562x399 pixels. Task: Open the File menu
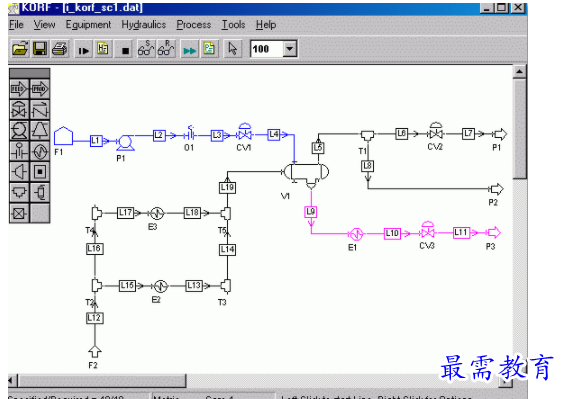tap(16, 25)
